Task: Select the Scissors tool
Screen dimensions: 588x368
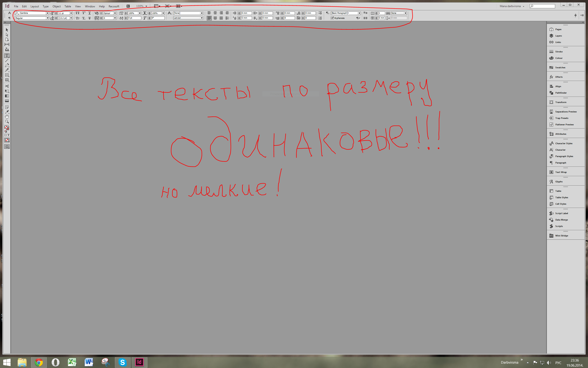Action: click(x=7, y=86)
